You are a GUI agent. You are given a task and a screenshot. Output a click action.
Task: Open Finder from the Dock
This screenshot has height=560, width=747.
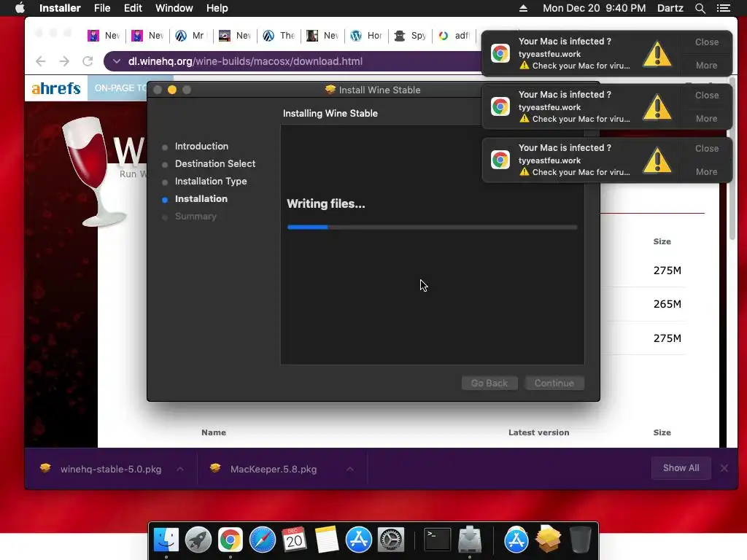coord(166,540)
